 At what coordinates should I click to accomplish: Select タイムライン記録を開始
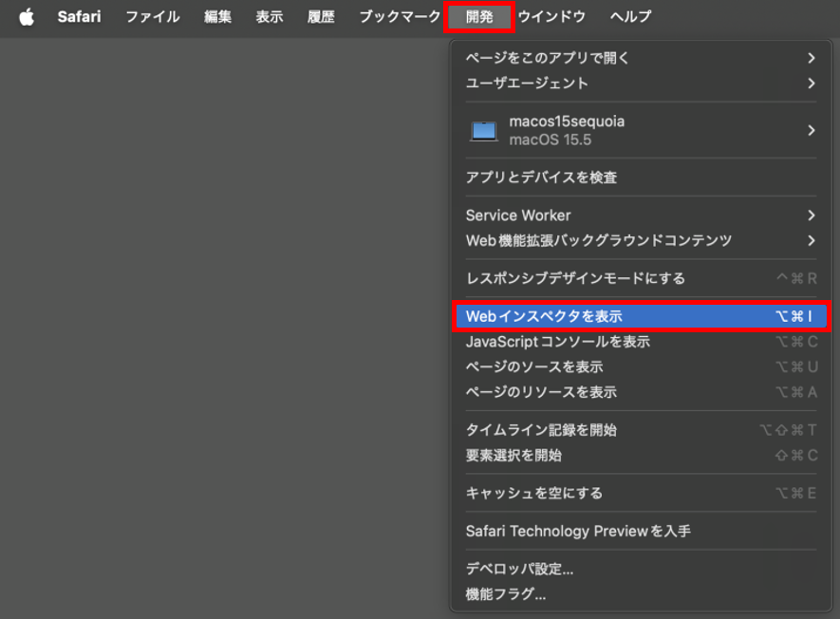tap(641, 430)
